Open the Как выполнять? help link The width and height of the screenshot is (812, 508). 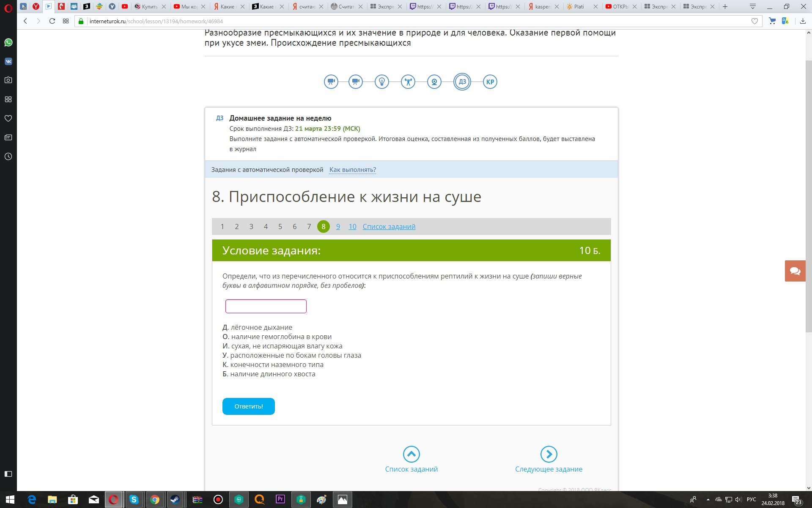click(353, 170)
